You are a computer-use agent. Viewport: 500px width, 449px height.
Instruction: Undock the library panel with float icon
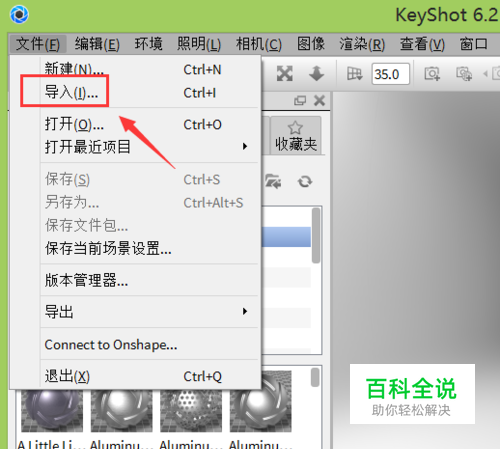300,100
